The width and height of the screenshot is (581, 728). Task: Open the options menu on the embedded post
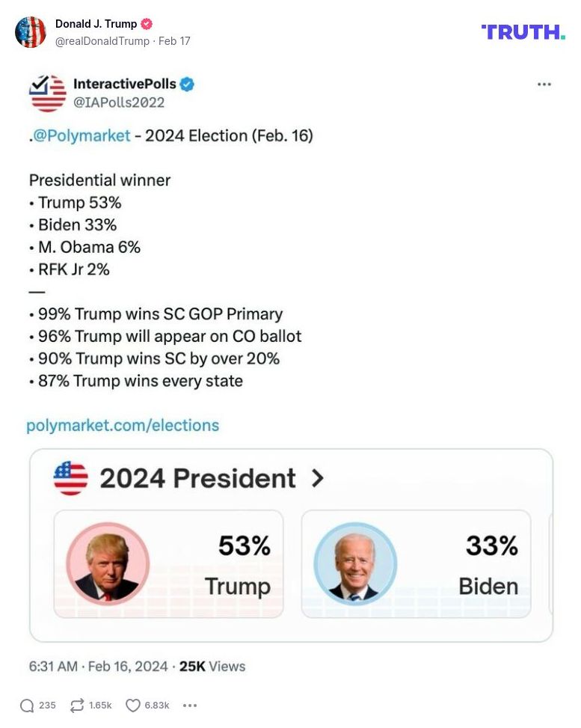544,85
